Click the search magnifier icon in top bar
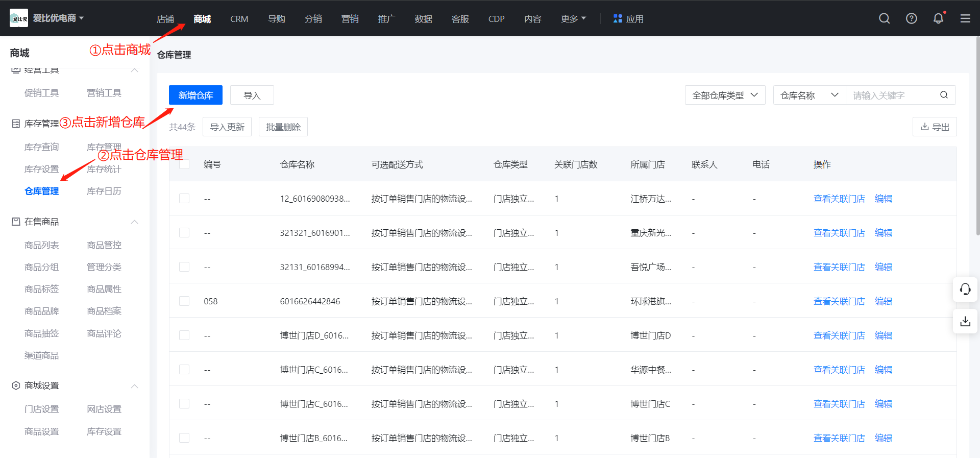This screenshot has height=458, width=980. click(885, 18)
